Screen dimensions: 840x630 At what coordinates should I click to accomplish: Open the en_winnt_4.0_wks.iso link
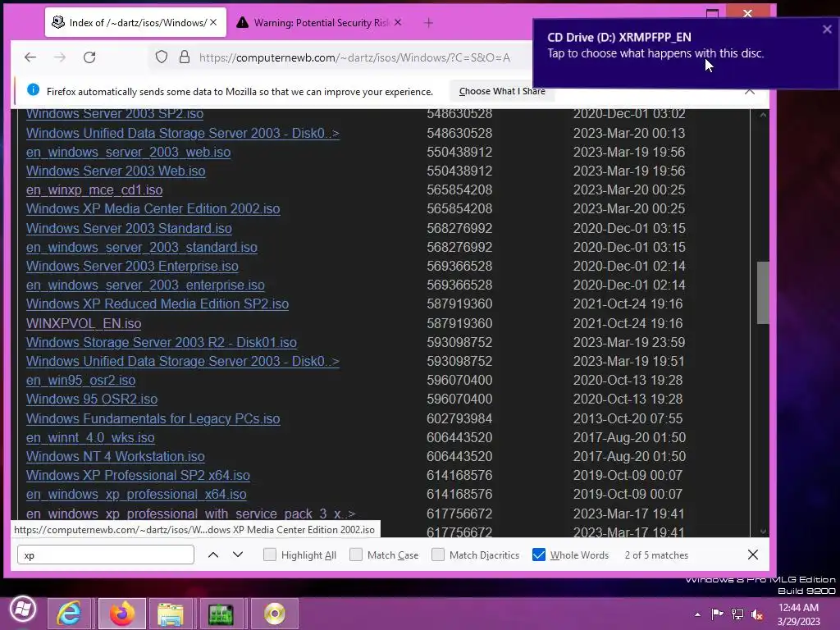pyautogui.click(x=90, y=437)
